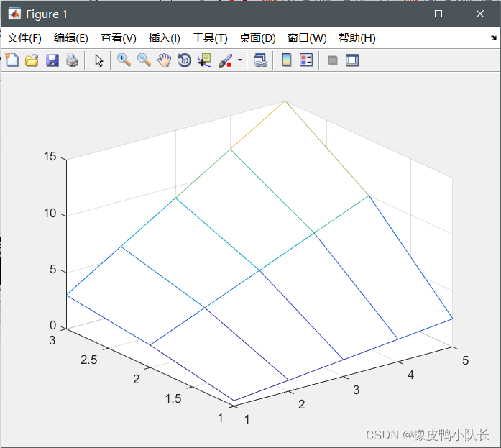Open the 窗口(W) menu
501x448 pixels.
point(307,38)
